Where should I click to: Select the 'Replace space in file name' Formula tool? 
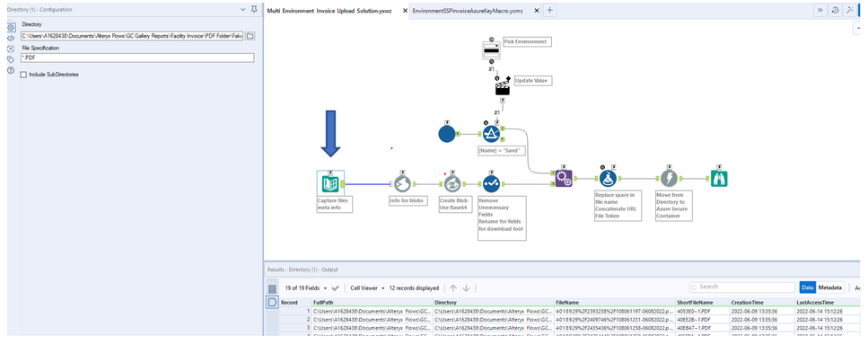tap(608, 178)
